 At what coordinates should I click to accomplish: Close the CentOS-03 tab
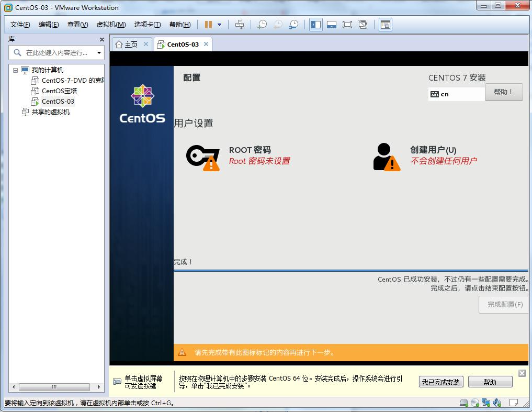coord(206,44)
